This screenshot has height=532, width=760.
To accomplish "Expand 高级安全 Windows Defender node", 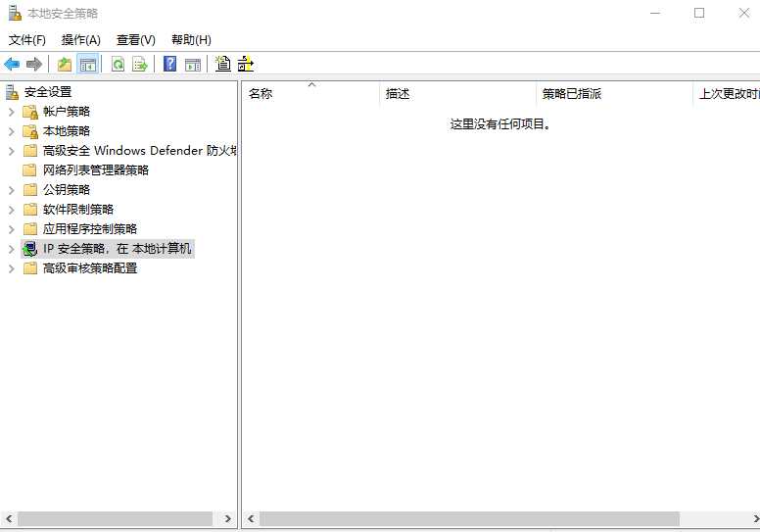I will (11, 151).
